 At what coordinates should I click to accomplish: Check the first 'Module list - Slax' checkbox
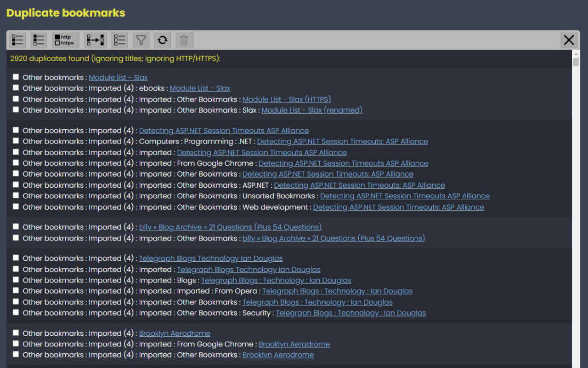[x=16, y=77]
